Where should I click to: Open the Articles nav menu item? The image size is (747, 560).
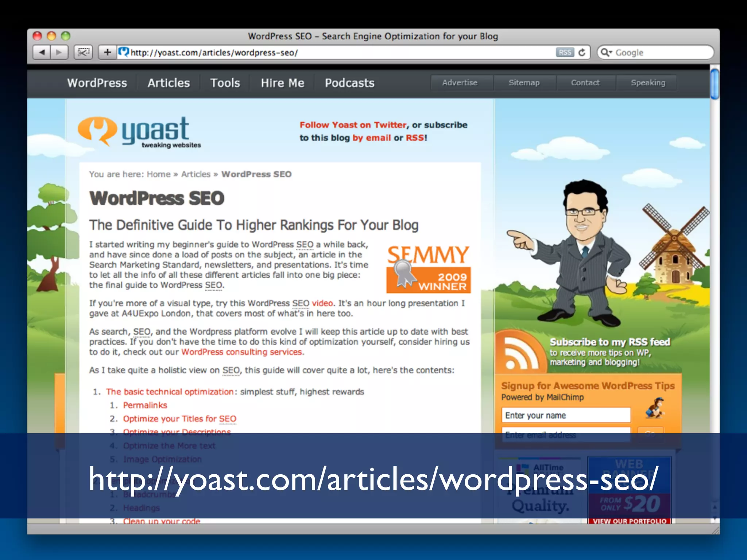tap(169, 83)
